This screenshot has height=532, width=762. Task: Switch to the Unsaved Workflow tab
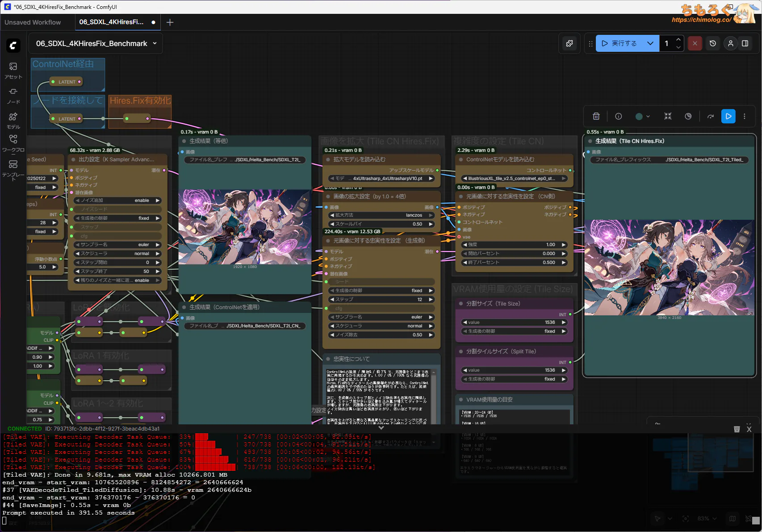[33, 22]
